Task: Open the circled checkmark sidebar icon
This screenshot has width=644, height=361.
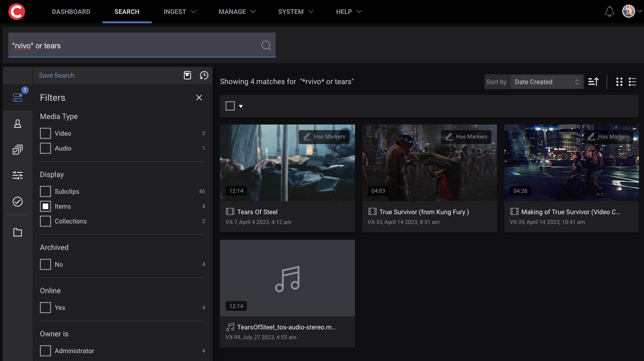Action: [18, 202]
